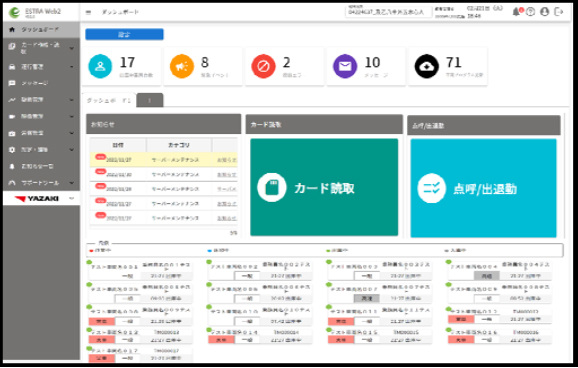Screen dimensions: 578x368
Task: Open the user account profile icon
Action: point(544,12)
